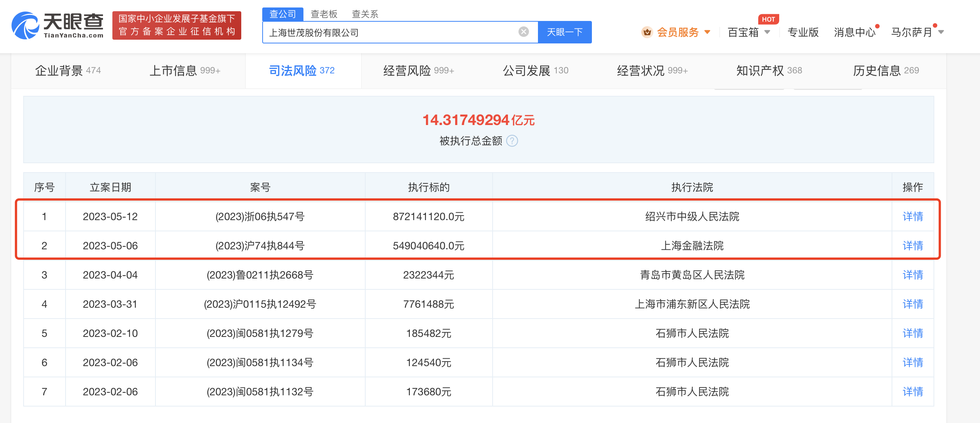The image size is (980, 423).
Task: Open 详情 for case 鲁0211执2668号
Action: (912, 275)
